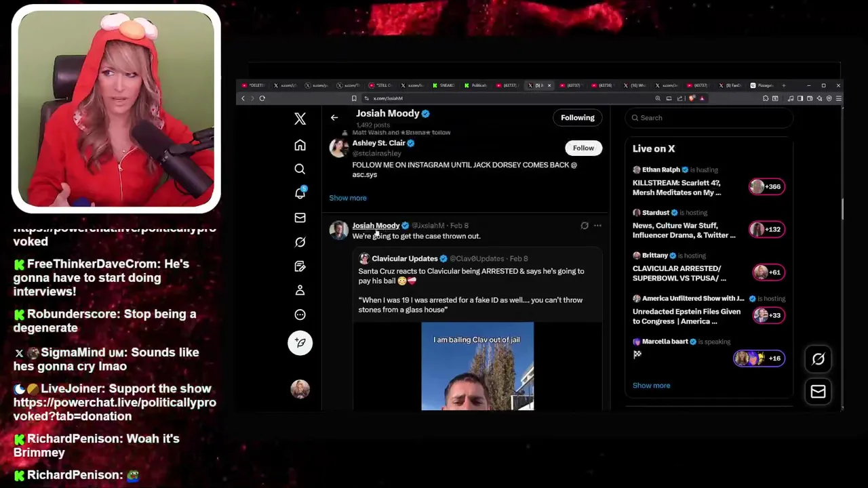The image size is (868, 488).
Task: Click the Following button on Josiah Moody profile
Action: pos(578,118)
